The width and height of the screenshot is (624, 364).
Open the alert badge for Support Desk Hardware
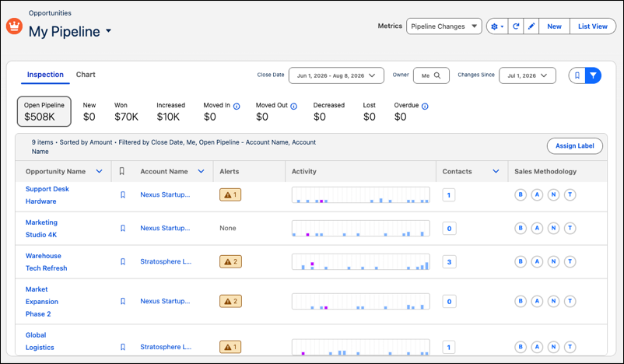tap(230, 195)
